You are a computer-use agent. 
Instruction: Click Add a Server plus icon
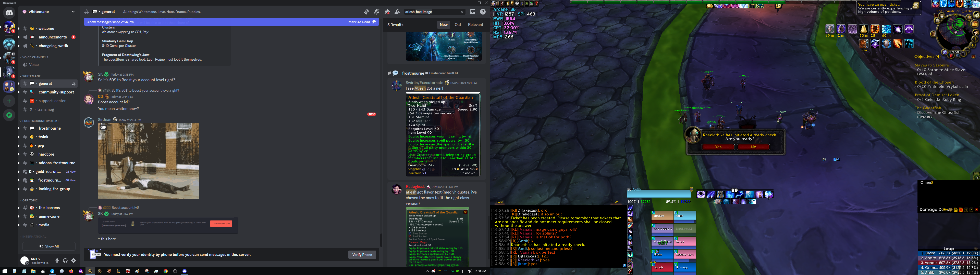[x=9, y=101]
